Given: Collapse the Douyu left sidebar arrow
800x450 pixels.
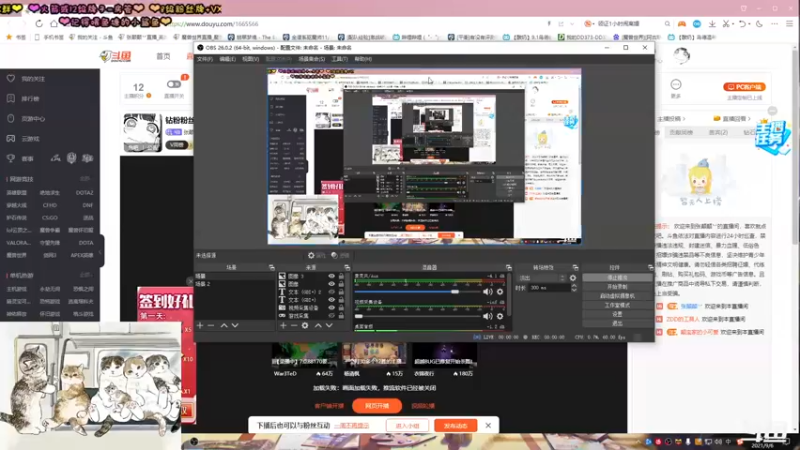Looking at the screenshot, I should pos(101,251).
